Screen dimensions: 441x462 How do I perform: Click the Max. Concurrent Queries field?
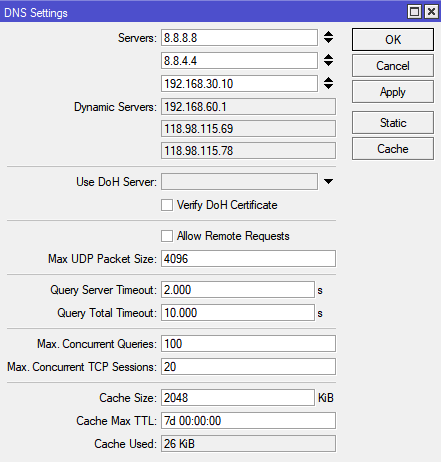pos(248,344)
